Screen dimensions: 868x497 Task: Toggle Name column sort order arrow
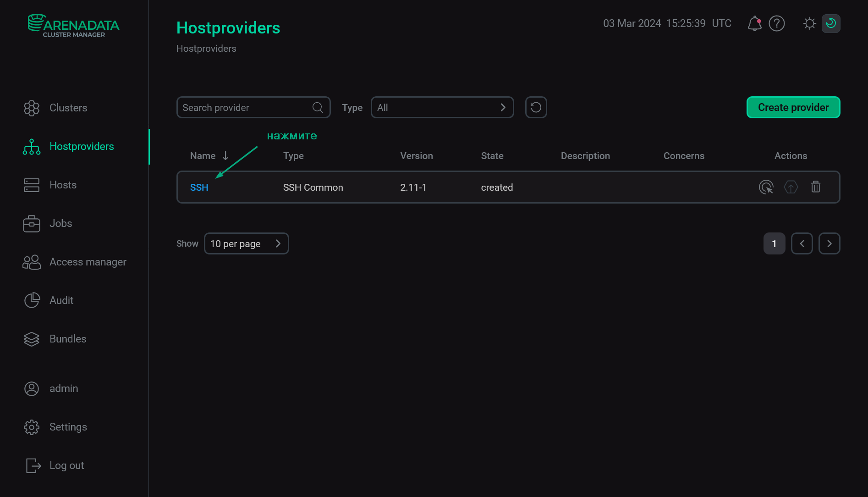tap(225, 156)
